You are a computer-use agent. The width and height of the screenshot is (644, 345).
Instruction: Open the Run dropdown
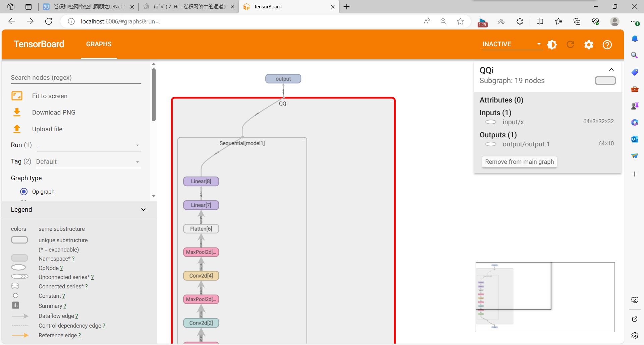click(x=89, y=145)
